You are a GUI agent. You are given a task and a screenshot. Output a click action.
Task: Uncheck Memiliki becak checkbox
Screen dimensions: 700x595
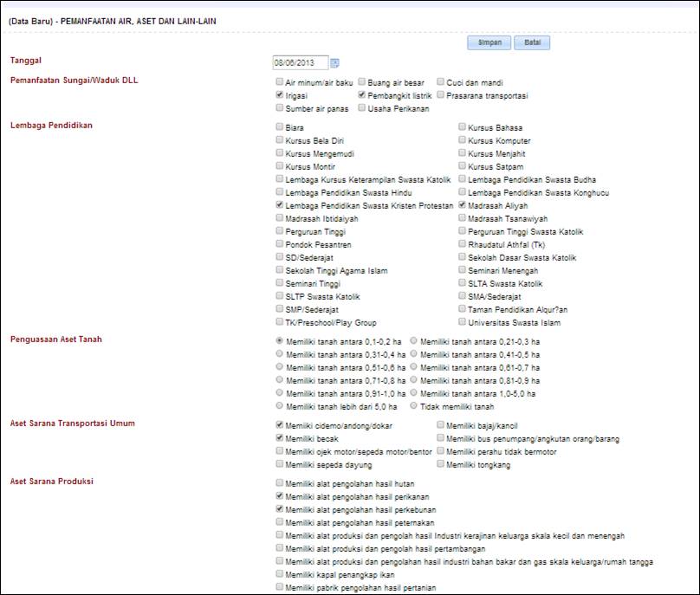[280, 437]
